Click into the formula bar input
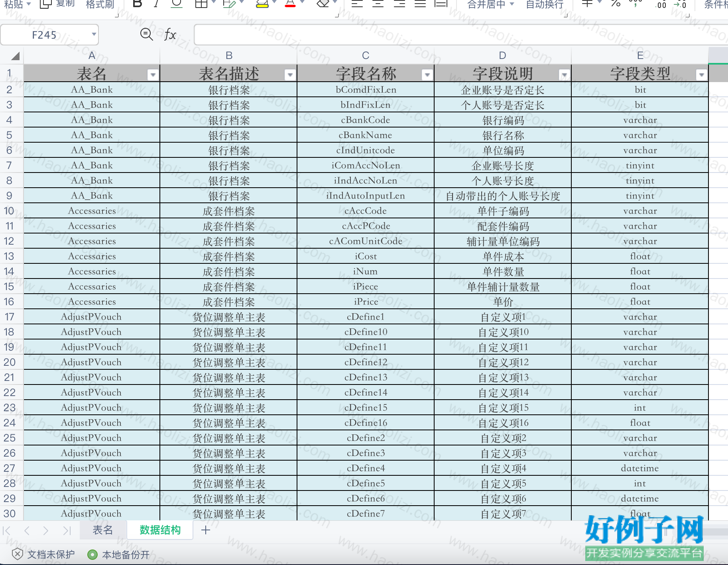Viewport: 728px width, 565px height. (461, 35)
